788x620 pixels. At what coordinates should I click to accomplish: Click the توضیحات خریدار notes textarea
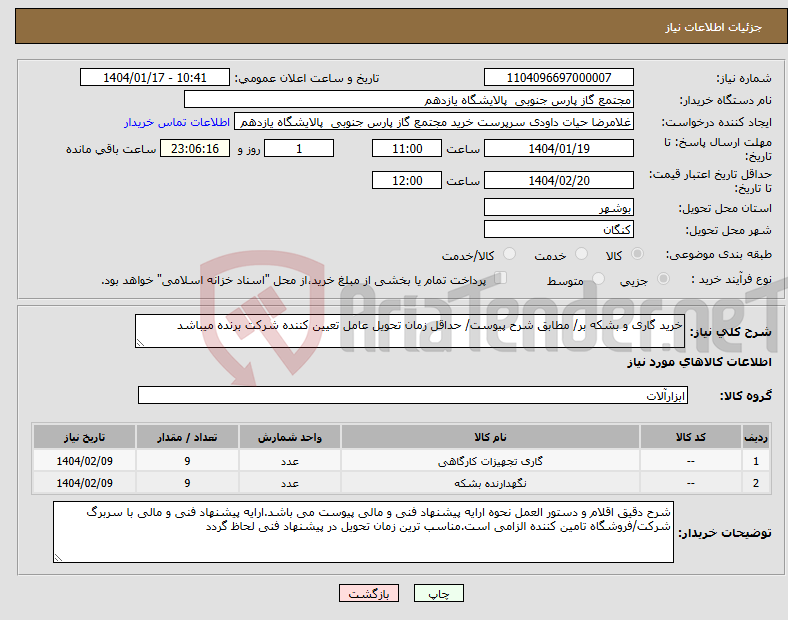363,532
